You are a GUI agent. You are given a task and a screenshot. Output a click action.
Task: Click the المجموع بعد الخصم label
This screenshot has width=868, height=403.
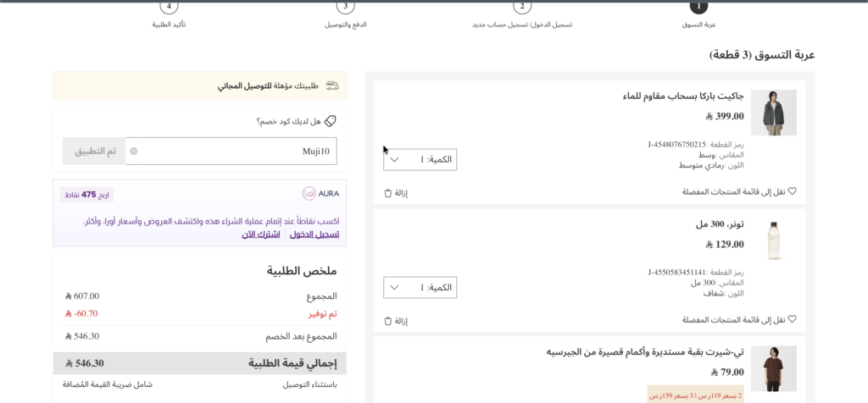pos(301,336)
